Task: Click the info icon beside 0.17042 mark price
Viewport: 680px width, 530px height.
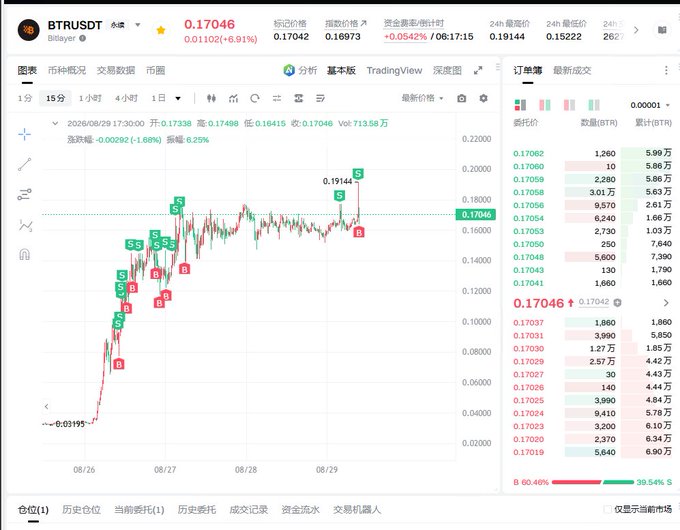Action: tap(618, 303)
